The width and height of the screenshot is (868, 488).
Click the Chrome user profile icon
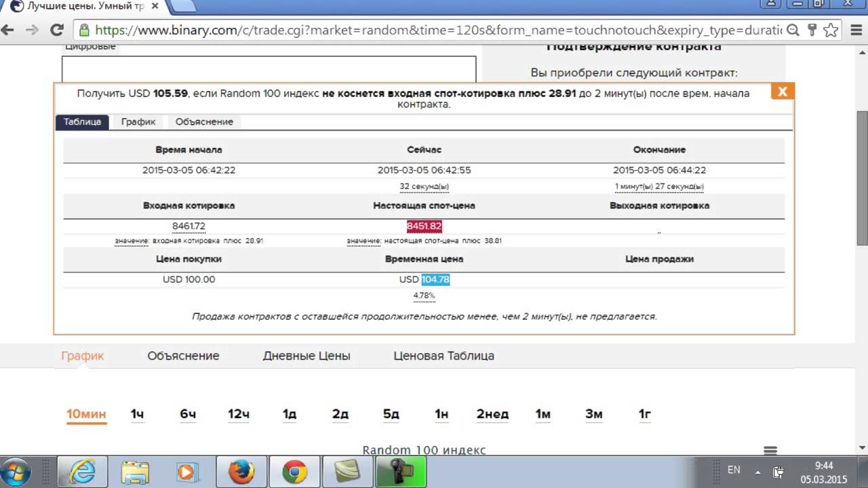pos(770,3)
